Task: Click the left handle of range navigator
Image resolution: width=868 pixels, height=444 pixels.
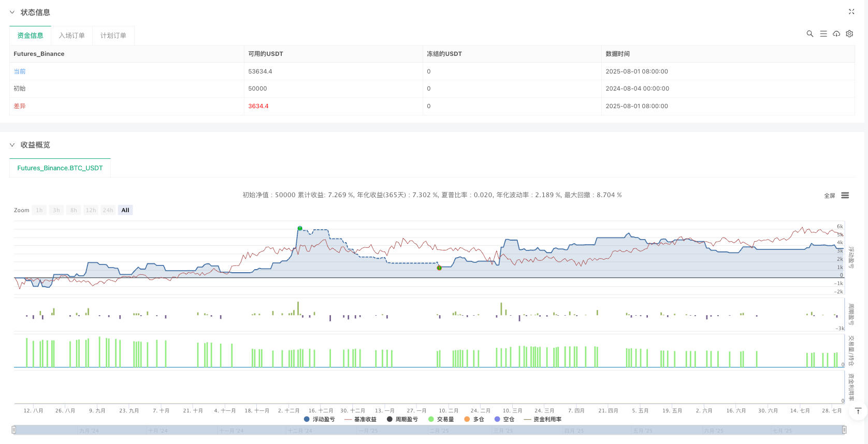Action: point(14,430)
